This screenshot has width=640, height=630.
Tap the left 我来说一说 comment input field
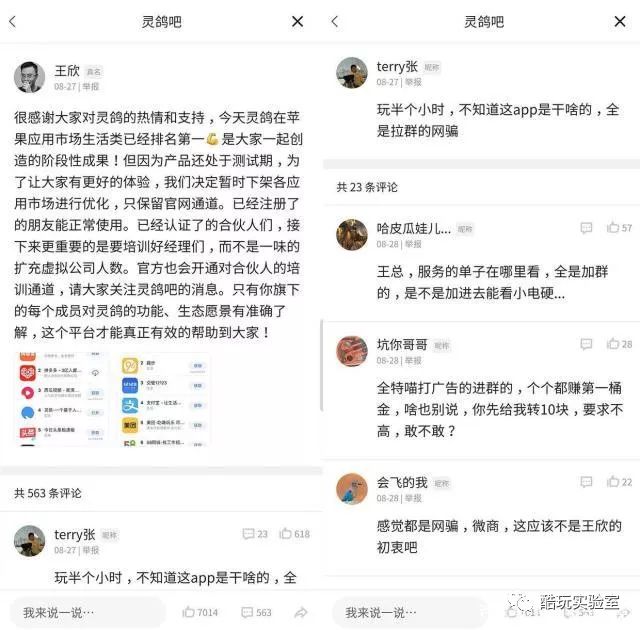coord(88,612)
